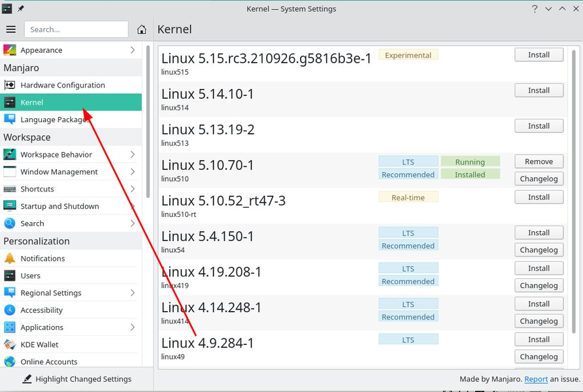This screenshot has width=583, height=392.
Task: Open the Changelog for Linux 4.19.208-1
Action: pyautogui.click(x=539, y=286)
